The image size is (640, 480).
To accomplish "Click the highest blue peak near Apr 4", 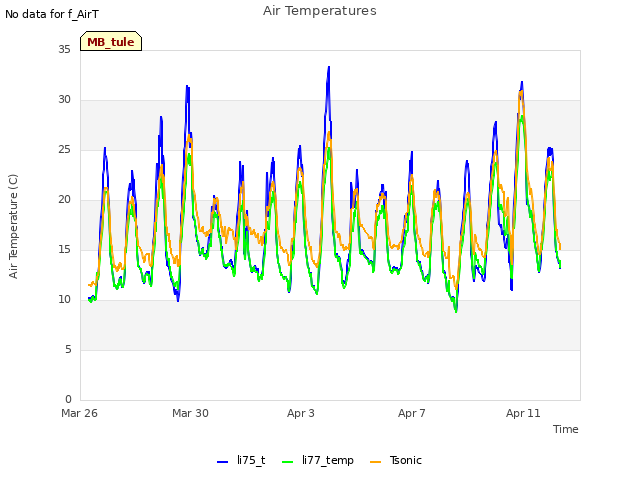I will pos(329,67).
